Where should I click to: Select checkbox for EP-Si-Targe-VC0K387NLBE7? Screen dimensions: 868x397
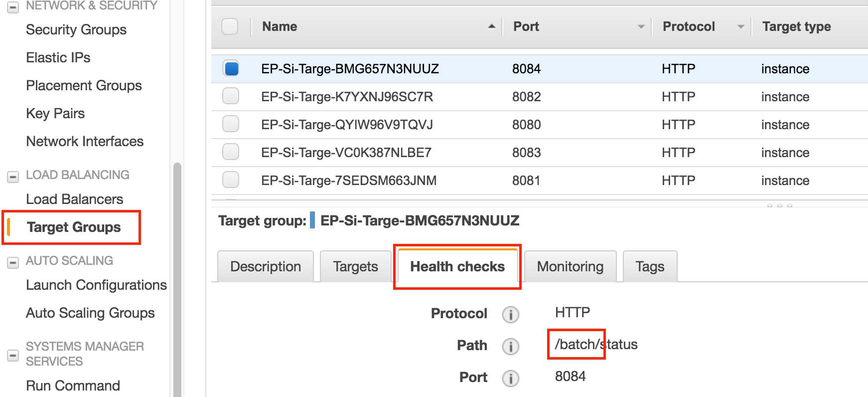pos(231,152)
